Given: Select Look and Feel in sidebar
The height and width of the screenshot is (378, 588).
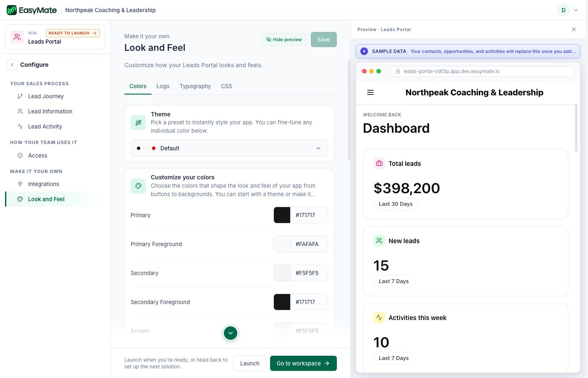Looking at the screenshot, I should coord(53,199).
